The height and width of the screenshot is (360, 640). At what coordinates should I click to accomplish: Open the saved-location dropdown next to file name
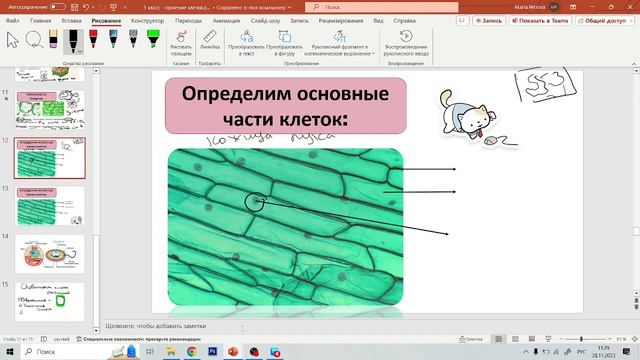coord(290,7)
